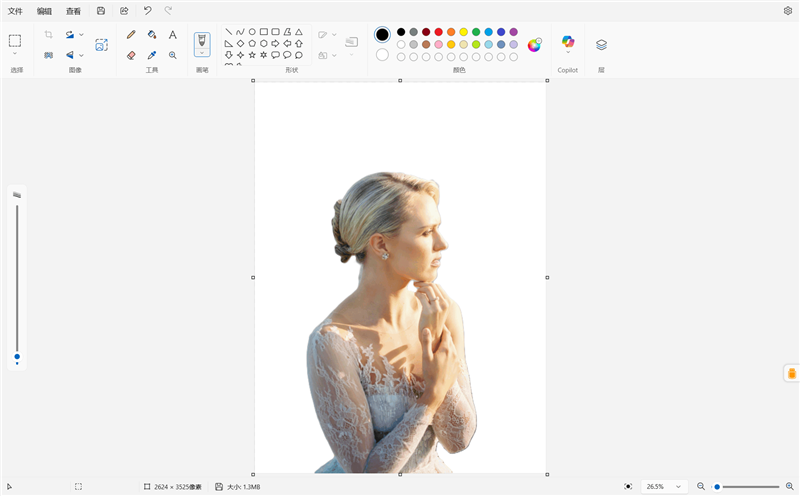This screenshot has width=800, height=496.
Task: Pick the red color swatch
Action: tap(438, 32)
